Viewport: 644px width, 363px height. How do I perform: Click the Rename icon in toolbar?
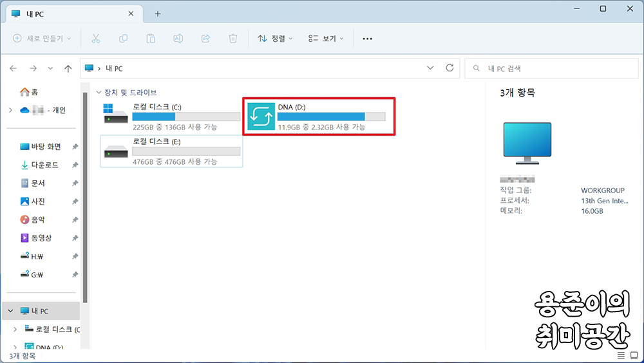[x=178, y=39]
